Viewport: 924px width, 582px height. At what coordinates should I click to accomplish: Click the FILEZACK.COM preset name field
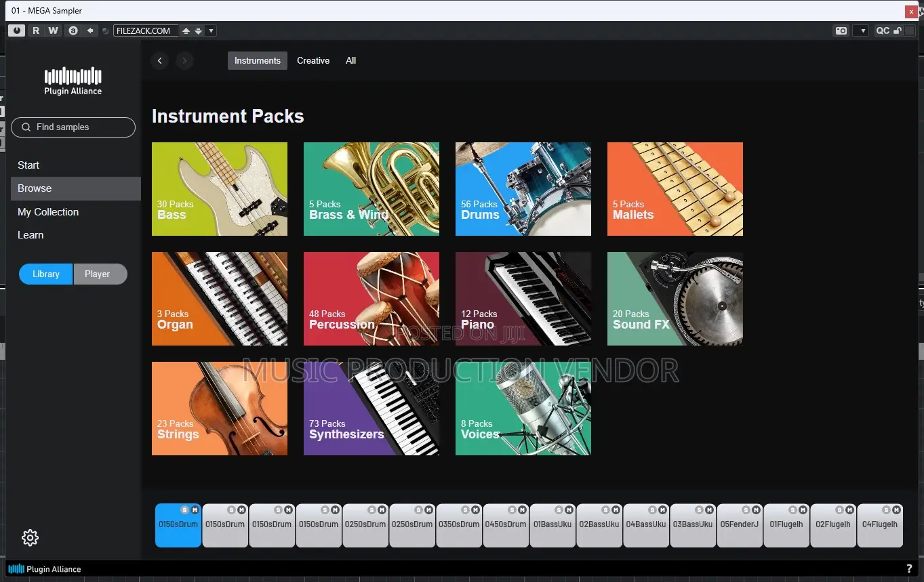(146, 30)
